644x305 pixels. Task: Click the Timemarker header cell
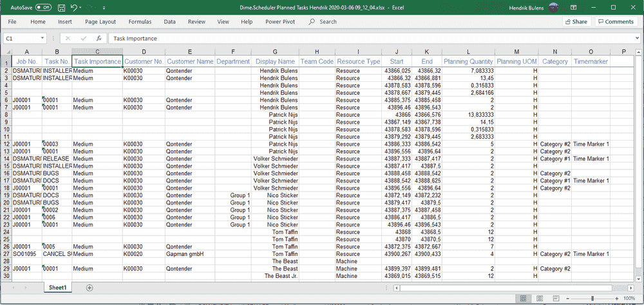591,61
